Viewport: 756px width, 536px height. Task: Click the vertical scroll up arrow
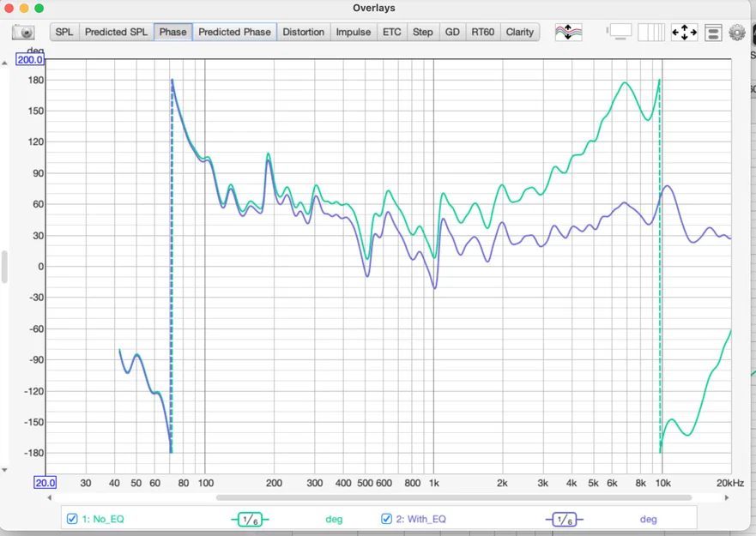coord(4,63)
